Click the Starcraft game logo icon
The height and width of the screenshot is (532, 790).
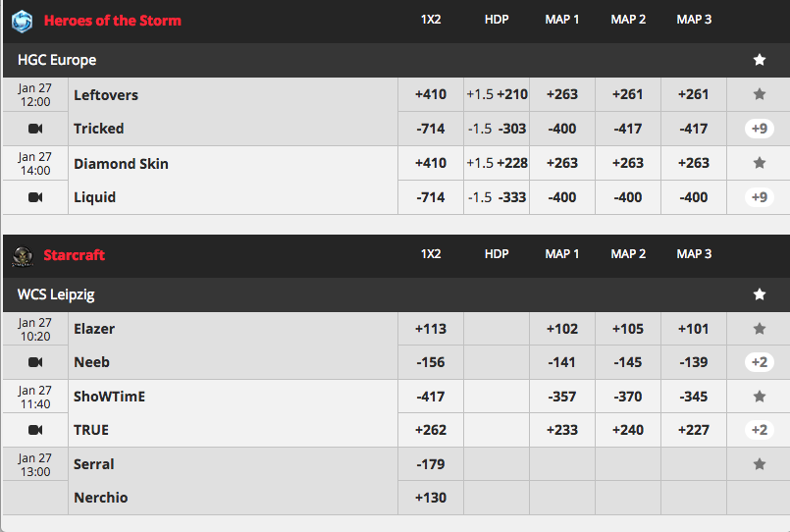click(23, 256)
